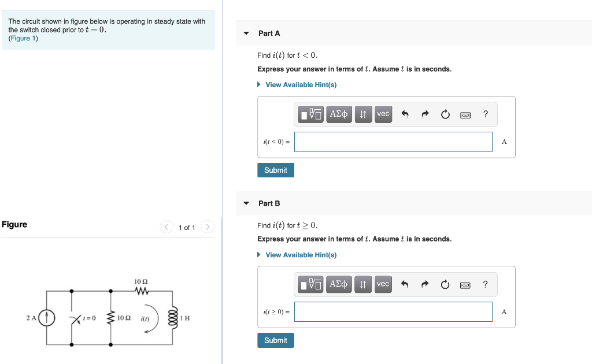Reset the Part B answer field

[445, 284]
